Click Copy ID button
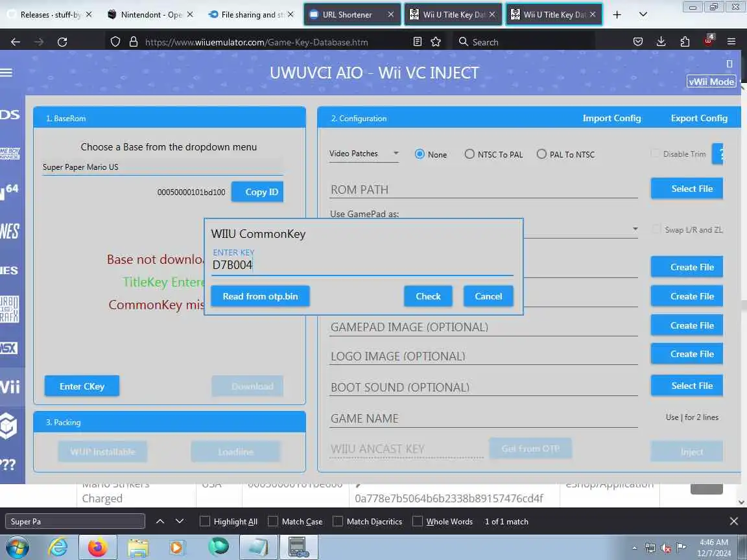This screenshot has height=560, width=747. (257, 192)
